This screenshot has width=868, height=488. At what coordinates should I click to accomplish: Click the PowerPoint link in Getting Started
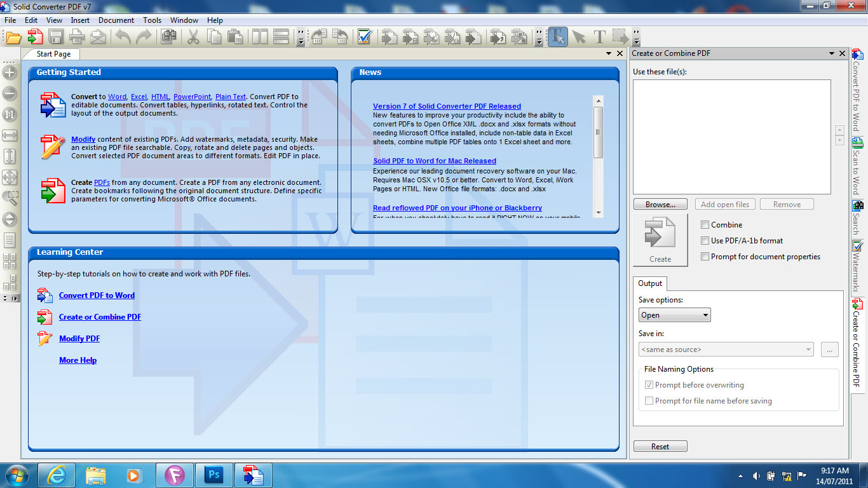192,97
